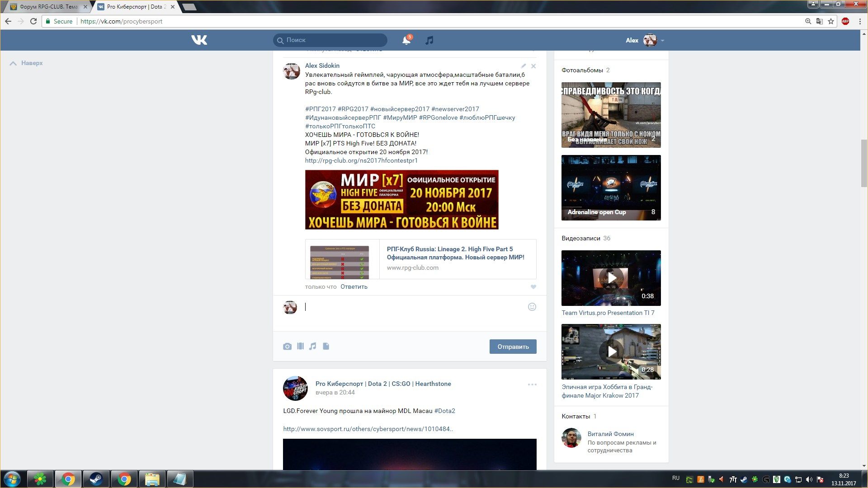Screen dimensions: 868x488
Task: Open Chrome three-dots menu
Action: (x=860, y=21)
